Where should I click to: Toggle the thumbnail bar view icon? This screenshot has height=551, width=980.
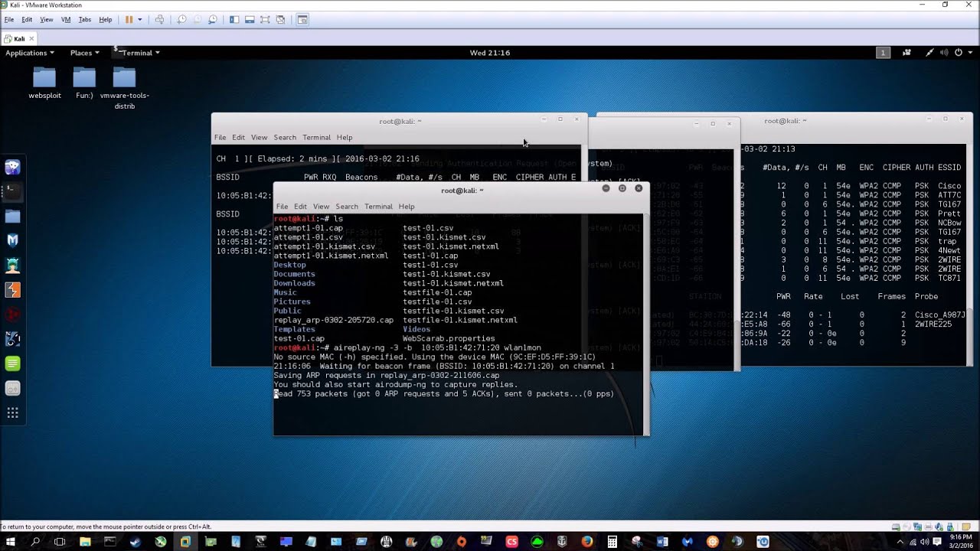tap(250, 19)
